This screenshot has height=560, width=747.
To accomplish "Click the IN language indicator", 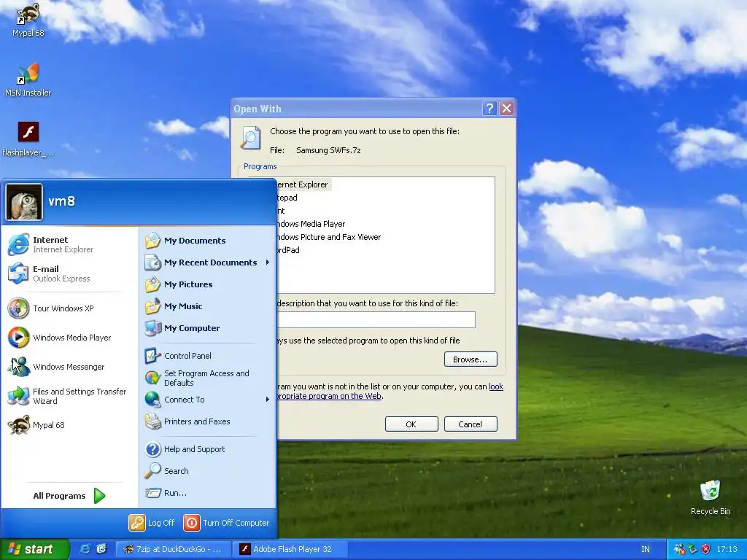I will tap(646, 549).
